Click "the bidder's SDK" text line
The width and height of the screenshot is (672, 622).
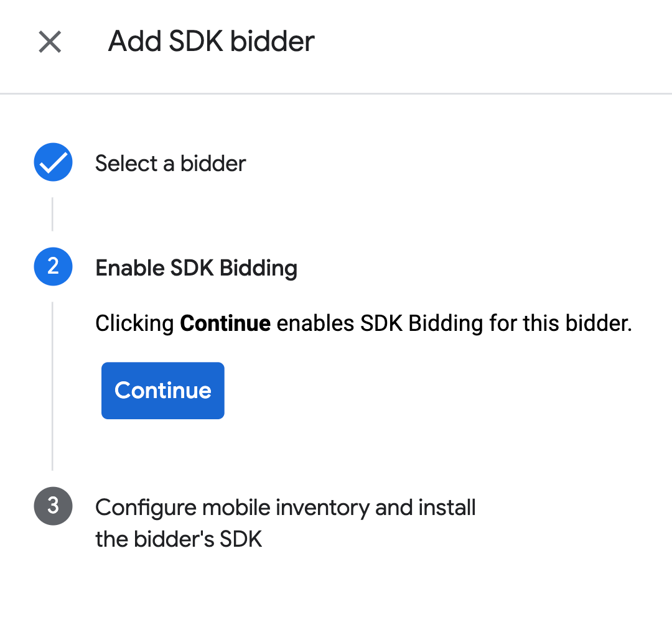click(179, 539)
